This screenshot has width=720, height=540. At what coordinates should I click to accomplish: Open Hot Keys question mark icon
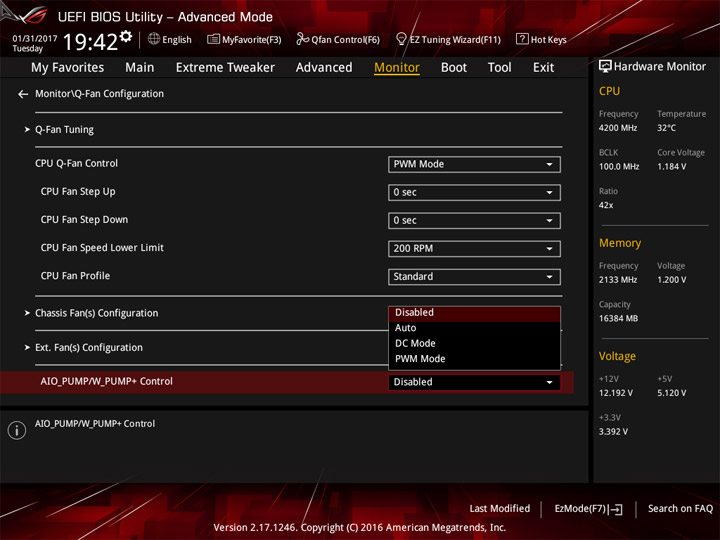pyautogui.click(x=522, y=39)
